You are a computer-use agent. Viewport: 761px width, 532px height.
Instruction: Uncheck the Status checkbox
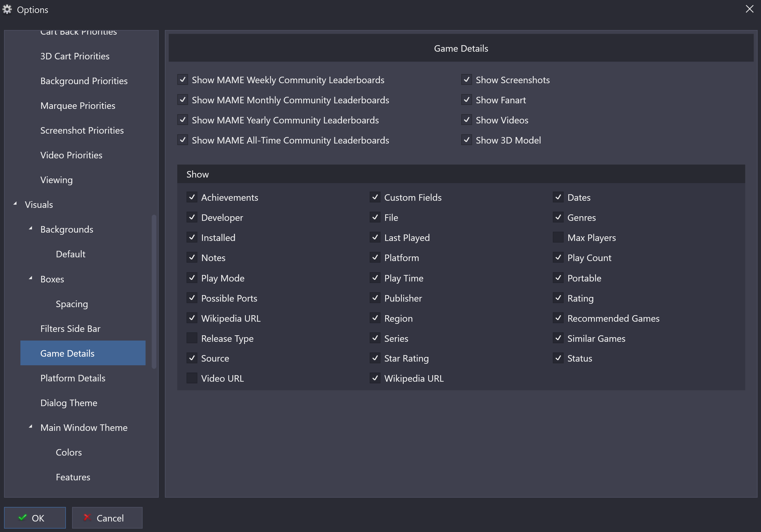pyautogui.click(x=558, y=358)
